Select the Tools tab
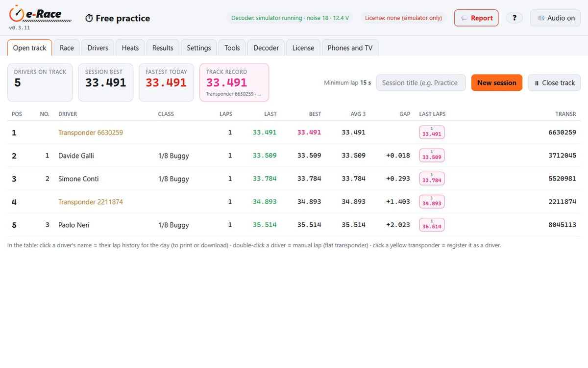This screenshot has width=588, height=368. pos(232,48)
